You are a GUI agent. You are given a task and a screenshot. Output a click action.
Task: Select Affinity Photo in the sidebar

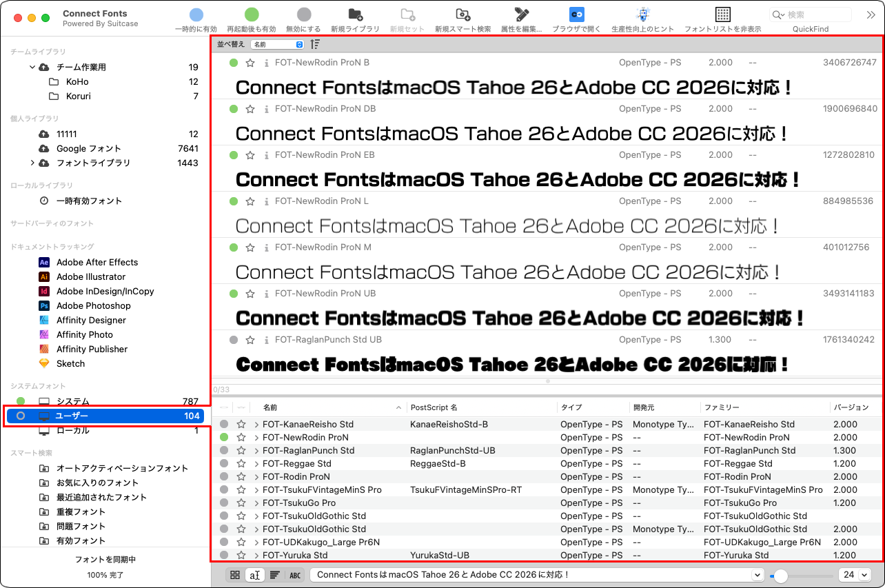pos(85,334)
